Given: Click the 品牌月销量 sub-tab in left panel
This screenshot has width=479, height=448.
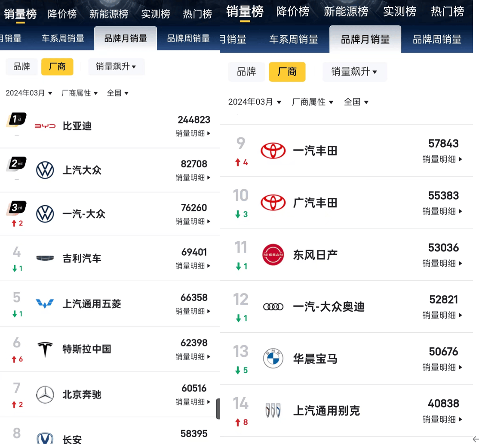Looking at the screenshot, I should click(126, 39).
